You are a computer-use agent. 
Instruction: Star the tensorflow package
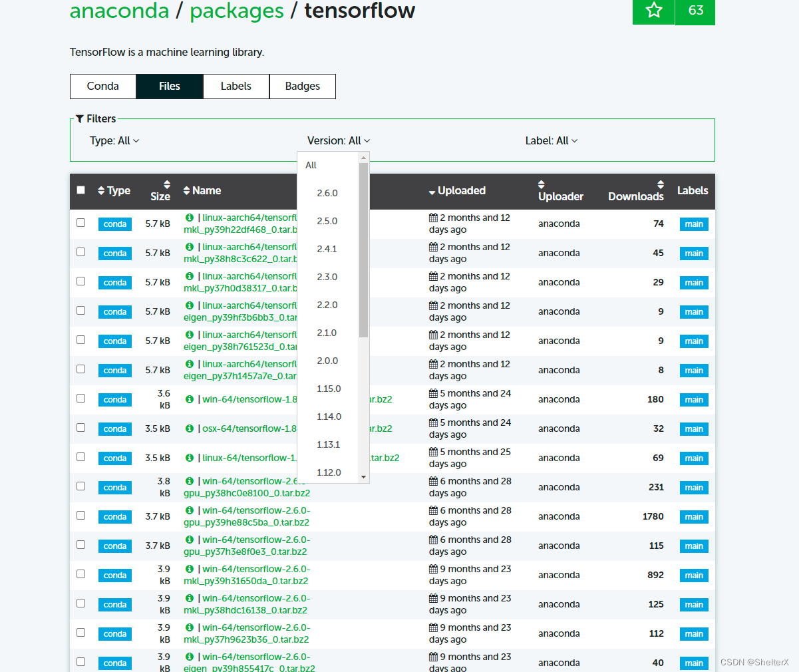653,11
